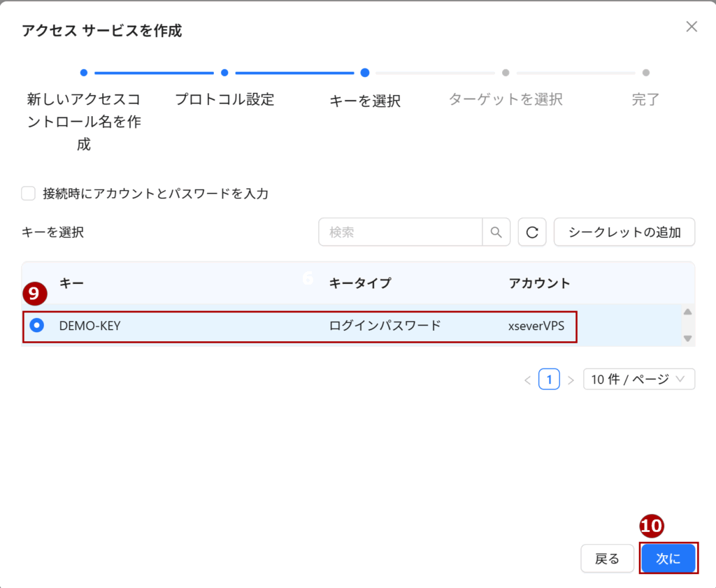
Task: Go to プロトコル設定 step
Action: [x=224, y=99]
